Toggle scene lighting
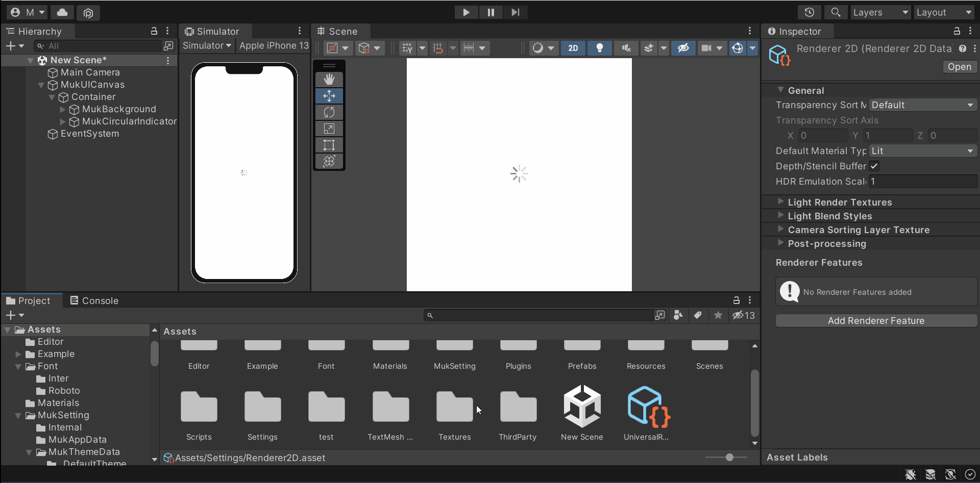This screenshot has width=980, height=483. tap(600, 48)
